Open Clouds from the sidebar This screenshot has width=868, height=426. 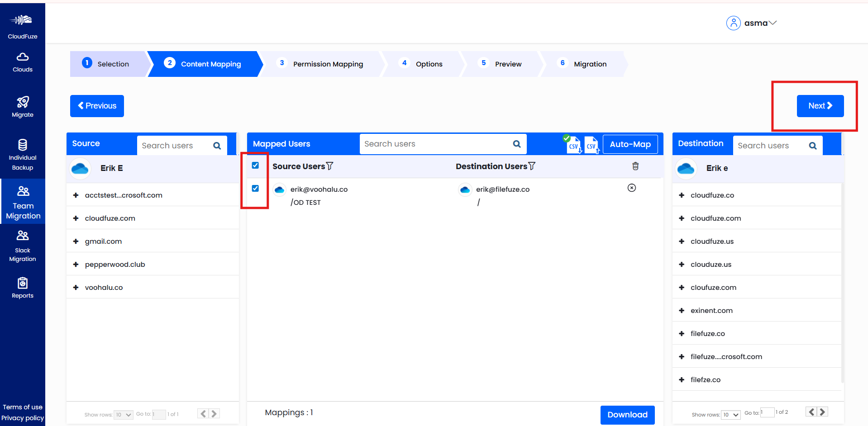23,62
